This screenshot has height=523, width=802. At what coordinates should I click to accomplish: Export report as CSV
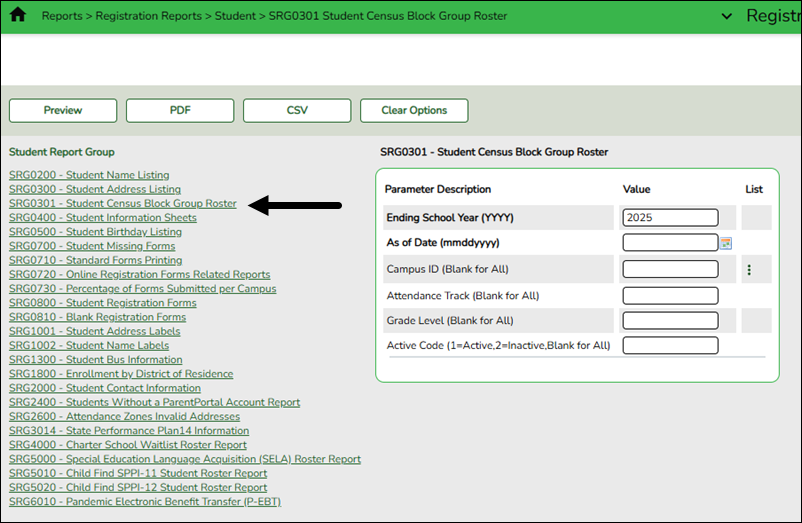(x=297, y=110)
